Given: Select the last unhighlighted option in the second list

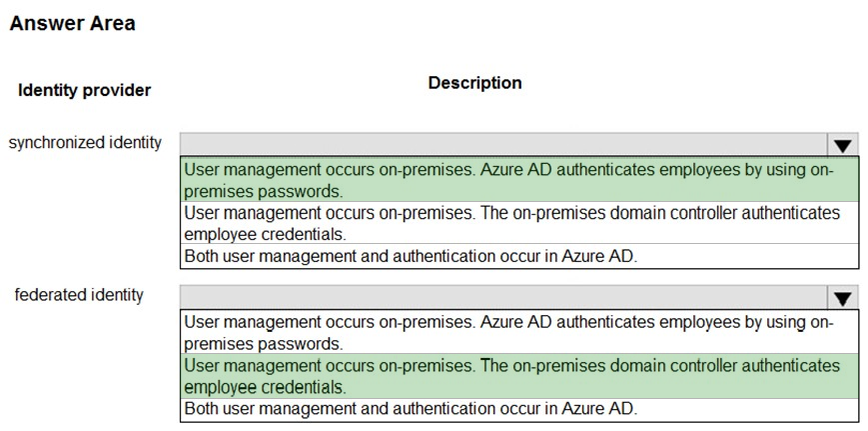Looking at the screenshot, I should pos(519,409).
